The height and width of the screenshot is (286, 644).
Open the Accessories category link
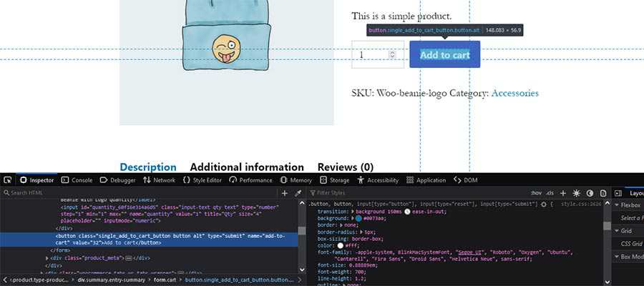[x=514, y=93]
